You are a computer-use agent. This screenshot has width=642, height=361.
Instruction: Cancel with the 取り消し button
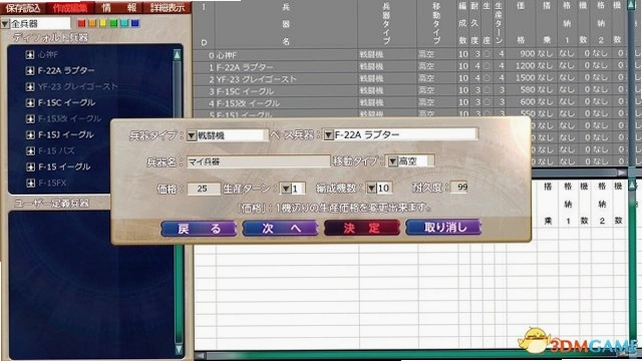(443, 227)
